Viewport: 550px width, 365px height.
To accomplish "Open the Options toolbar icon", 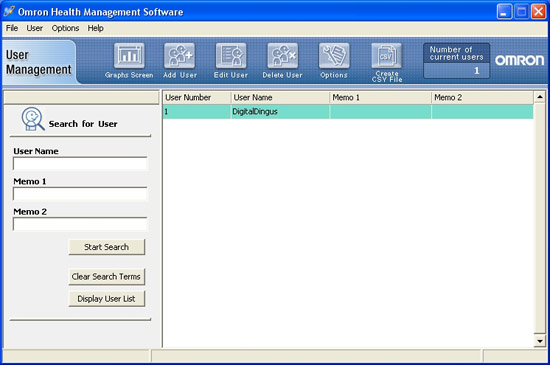I will tap(334, 56).
